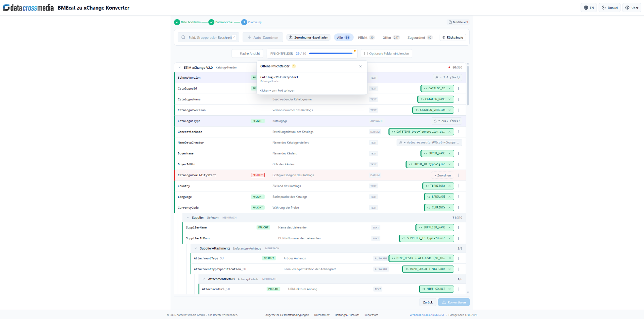Remove the BUYER_NAME mapping chip
The image size is (644, 319).
[450, 153]
